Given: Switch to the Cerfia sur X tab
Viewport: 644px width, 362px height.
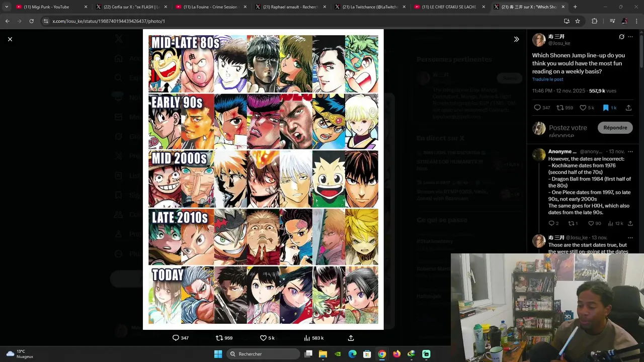Looking at the screenshot, I should 131,7.
